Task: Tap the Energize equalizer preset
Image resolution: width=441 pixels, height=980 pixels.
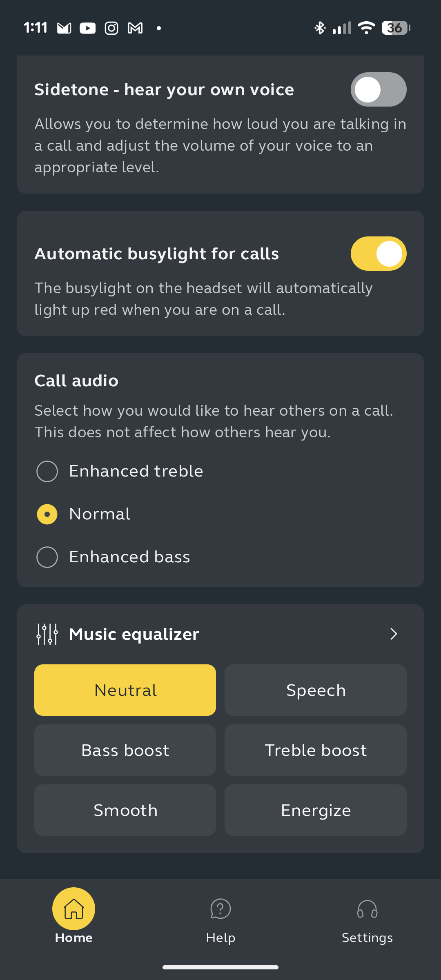Action: (x=315, y=810)
